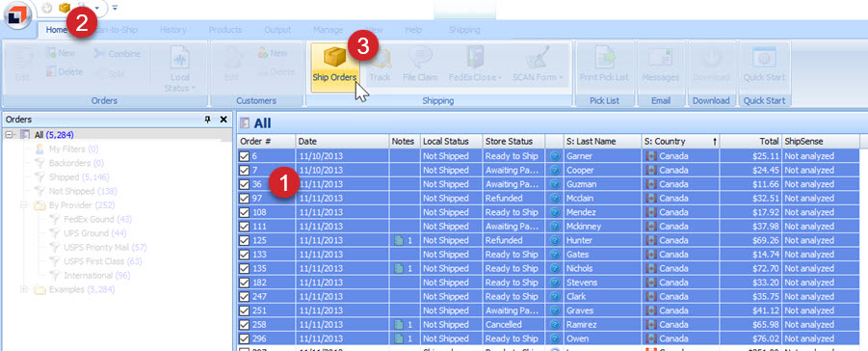Sort by the Total column header
Viewport: 868px width, 351px height.
click(x=750, y=142)
